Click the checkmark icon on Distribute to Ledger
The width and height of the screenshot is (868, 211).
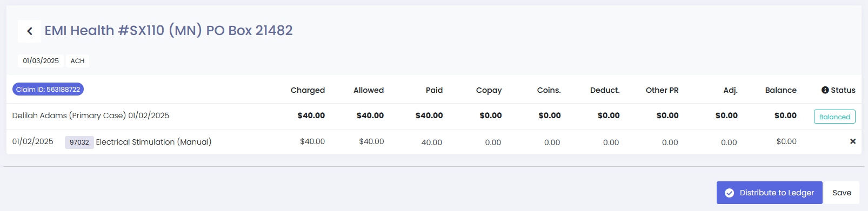pos(729,193)
